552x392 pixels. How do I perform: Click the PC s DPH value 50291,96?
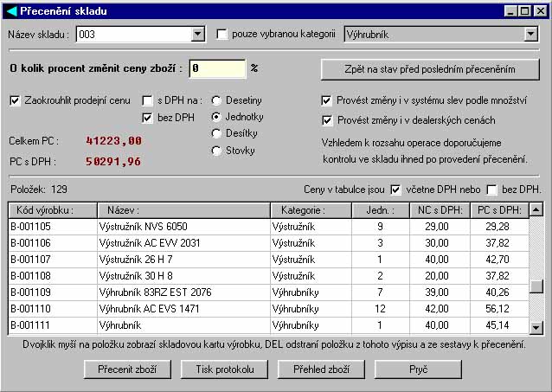click(x=113, y=162)
